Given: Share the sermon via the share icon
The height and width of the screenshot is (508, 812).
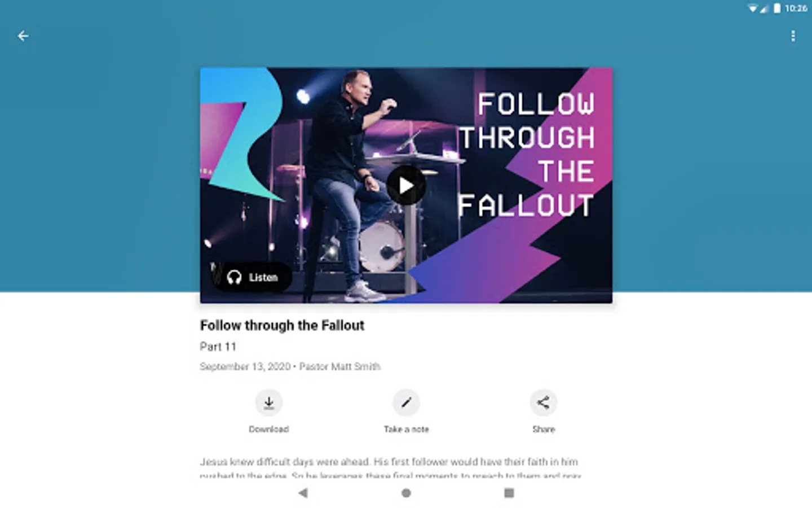Looking at the screenshot, I should click(544, 402).
